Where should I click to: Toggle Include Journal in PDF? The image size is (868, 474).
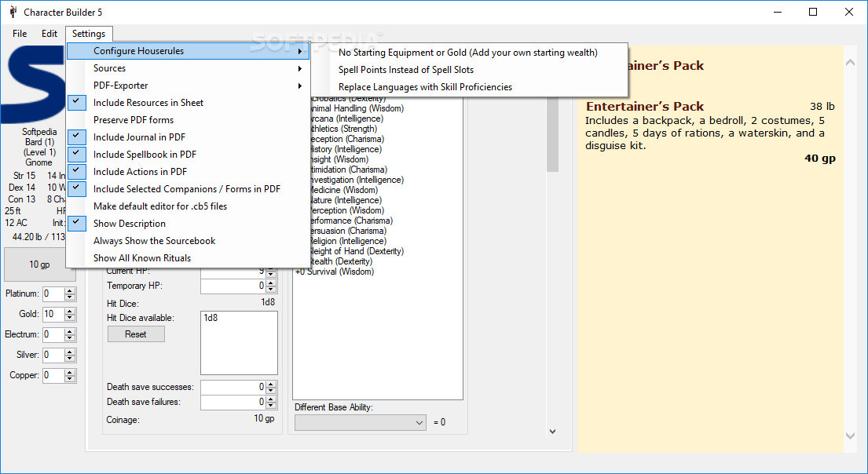188,137
